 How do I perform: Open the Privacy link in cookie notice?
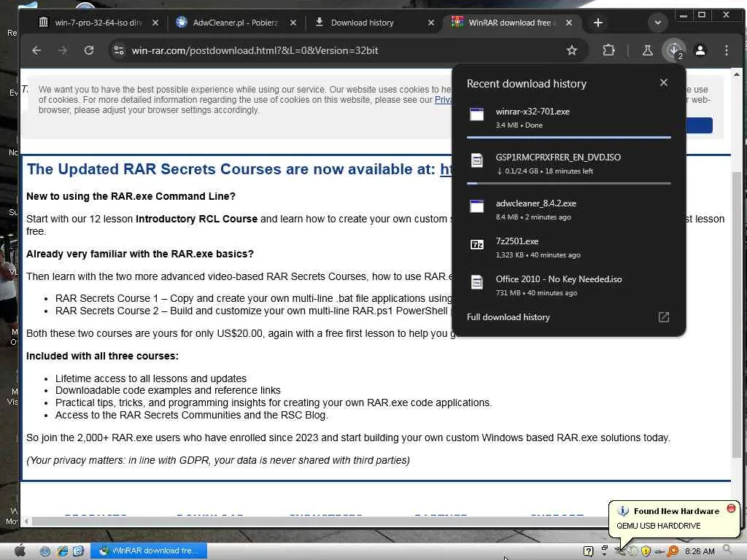tap(443, 99)
